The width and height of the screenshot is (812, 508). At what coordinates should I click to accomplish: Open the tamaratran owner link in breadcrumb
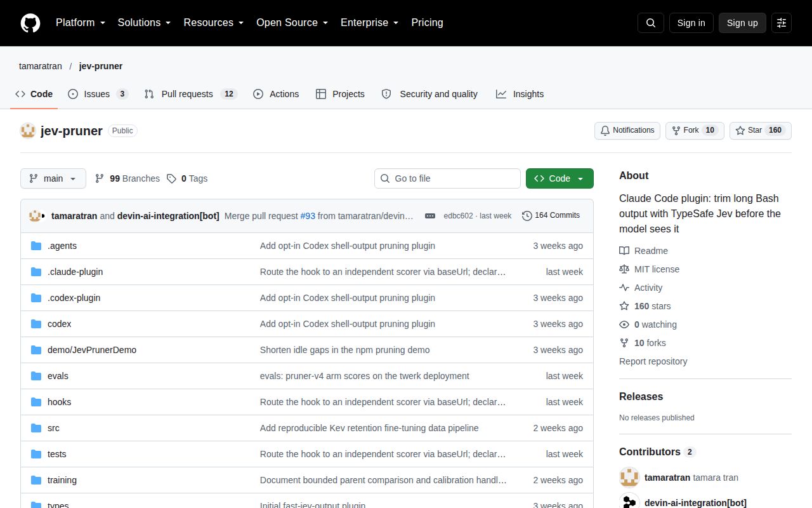pyautogui.click(x=41, y=66)
